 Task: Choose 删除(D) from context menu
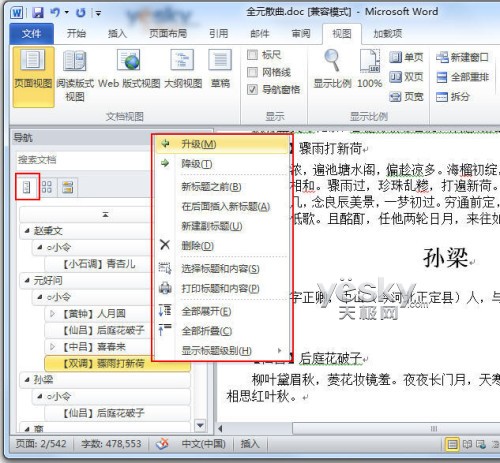222,246
